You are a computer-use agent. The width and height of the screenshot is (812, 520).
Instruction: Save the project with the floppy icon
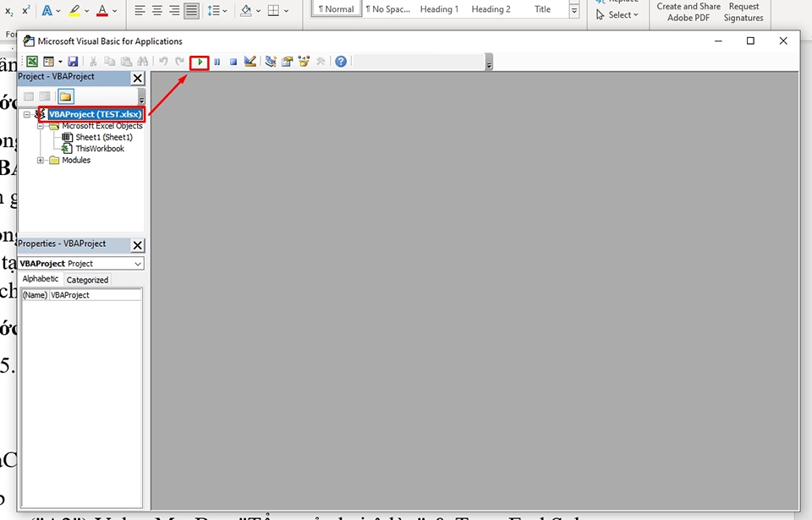point(73,62)
